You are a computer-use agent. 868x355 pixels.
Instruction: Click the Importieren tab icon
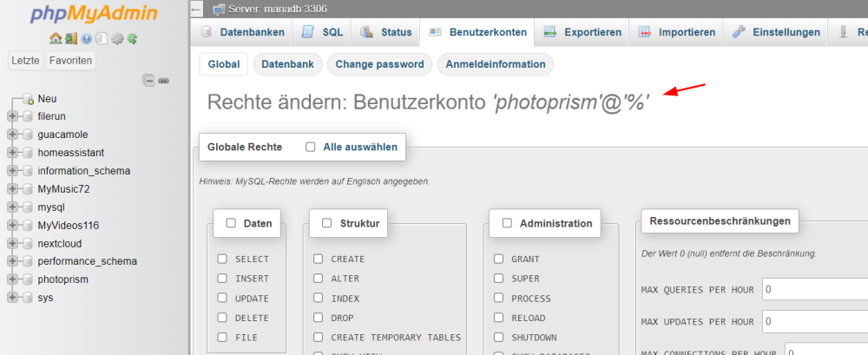644,32
